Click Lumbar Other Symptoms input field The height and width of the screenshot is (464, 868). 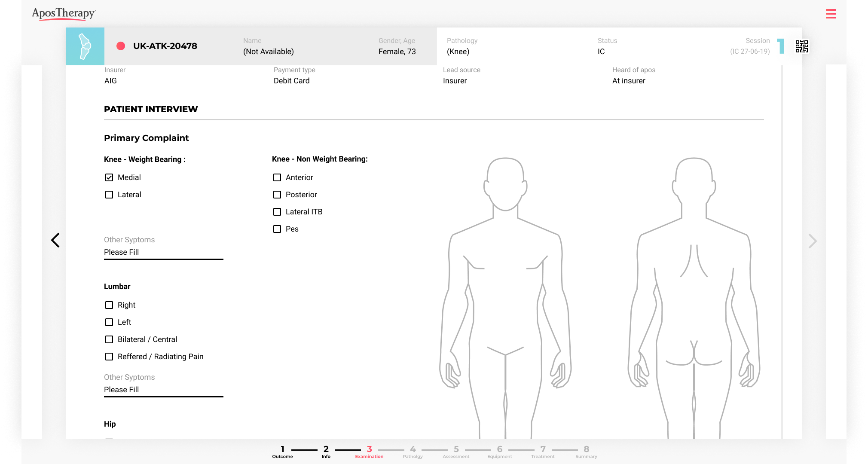pos(163,390)
